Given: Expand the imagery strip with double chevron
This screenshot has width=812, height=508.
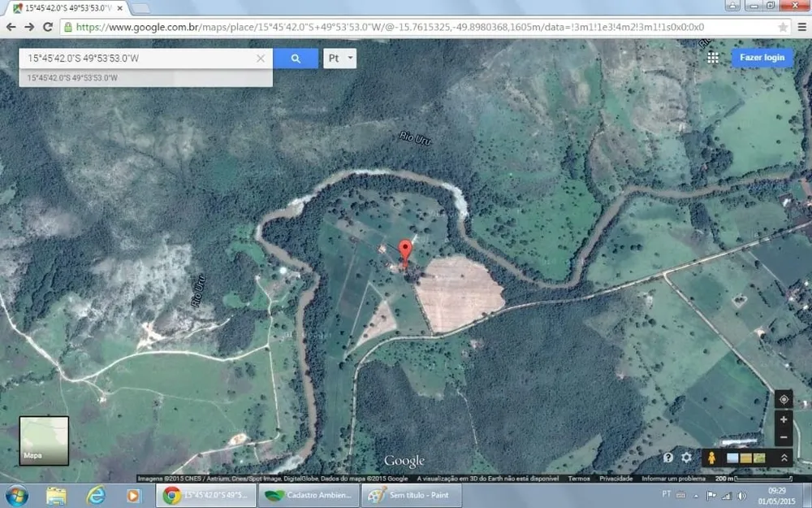Looking at the screenshot, I should (x=784, y=458).
